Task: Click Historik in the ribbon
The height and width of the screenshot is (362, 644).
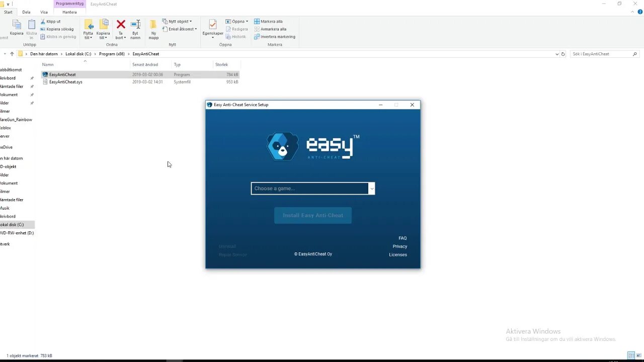Action: point(236,37)
